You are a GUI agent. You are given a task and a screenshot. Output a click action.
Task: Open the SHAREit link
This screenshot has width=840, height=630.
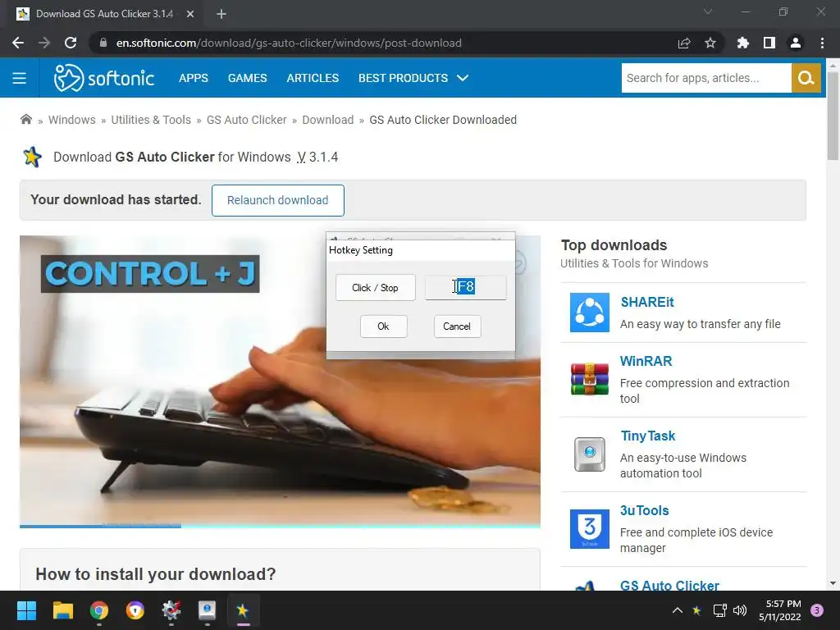pos(647,302)
